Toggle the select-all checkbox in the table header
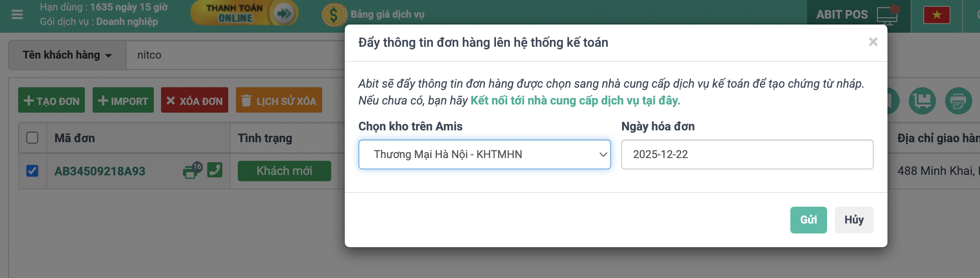Screen dimensions: 980x278 [x=32, y=138]
